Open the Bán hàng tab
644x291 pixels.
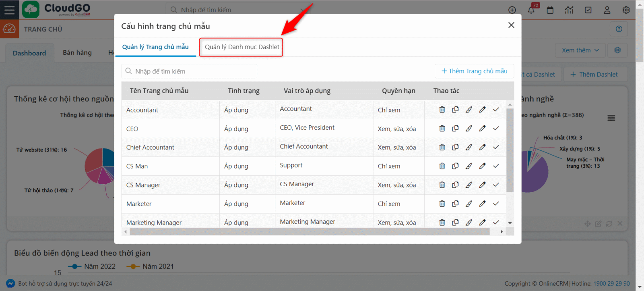pyautogui.click(x=77, y=53)
